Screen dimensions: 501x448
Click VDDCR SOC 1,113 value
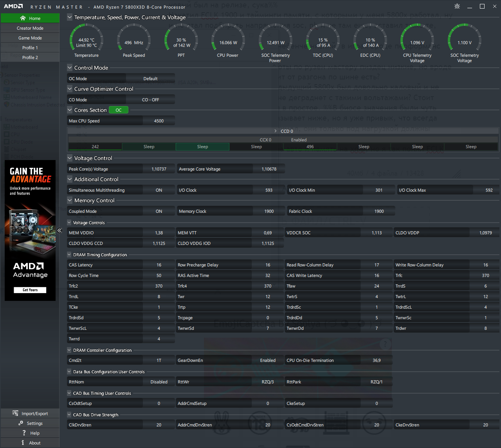pyautogui.click(x=377, y=233)
